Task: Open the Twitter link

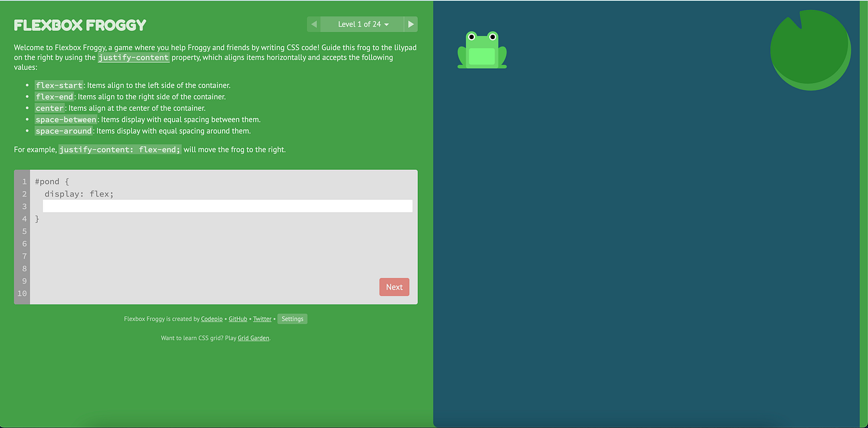Action: click(x=262, y=318)
